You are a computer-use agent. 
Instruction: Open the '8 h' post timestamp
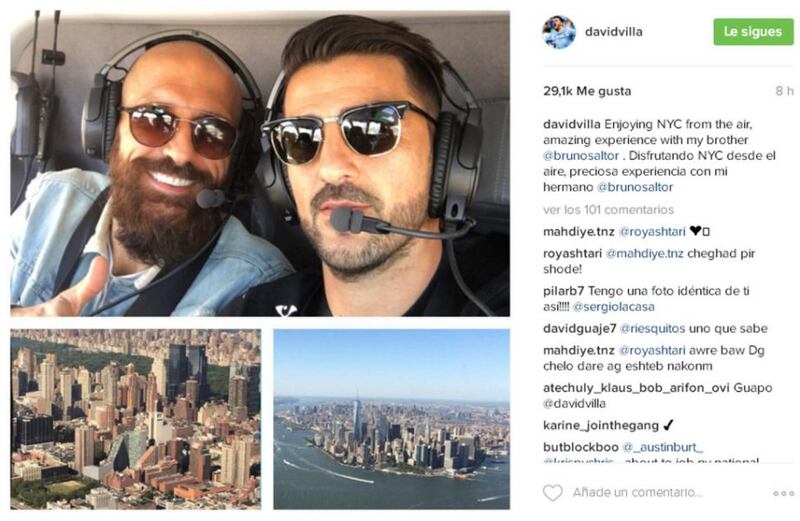(x=784, y=91)
